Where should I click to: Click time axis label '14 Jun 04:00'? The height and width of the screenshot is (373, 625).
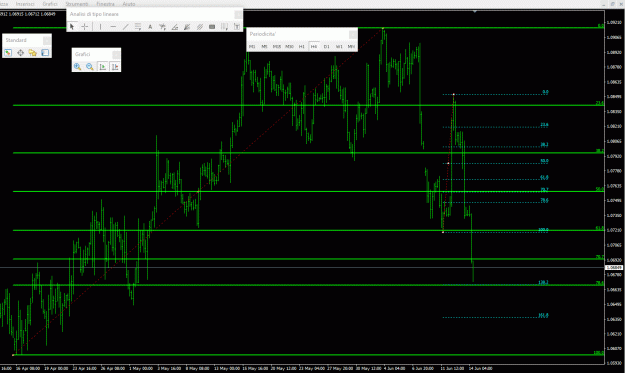click(x=480, y=369)
